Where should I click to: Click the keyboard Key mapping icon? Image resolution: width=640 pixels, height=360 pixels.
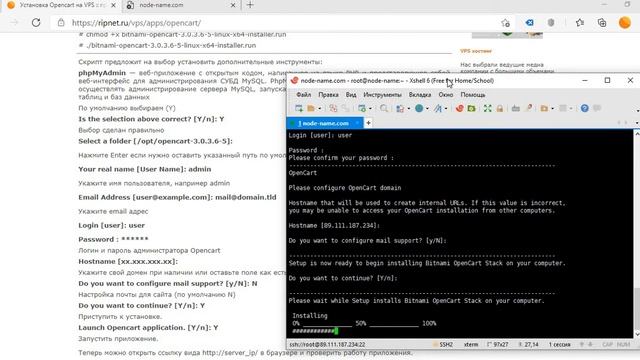click(516, 108)
